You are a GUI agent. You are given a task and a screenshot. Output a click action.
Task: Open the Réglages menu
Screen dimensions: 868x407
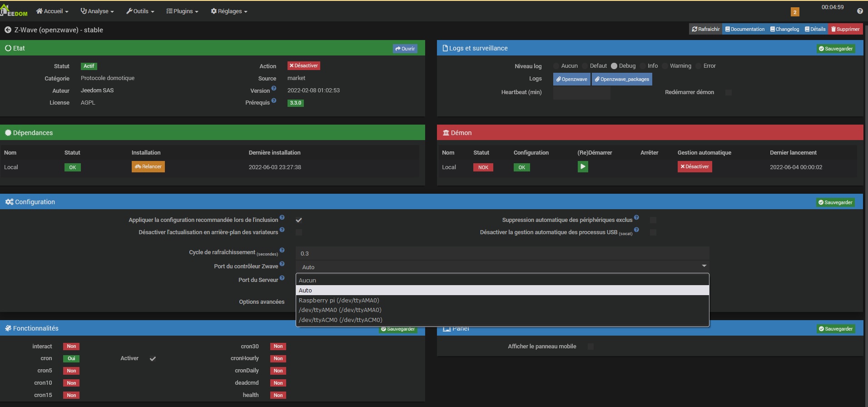tap(229, 11)
